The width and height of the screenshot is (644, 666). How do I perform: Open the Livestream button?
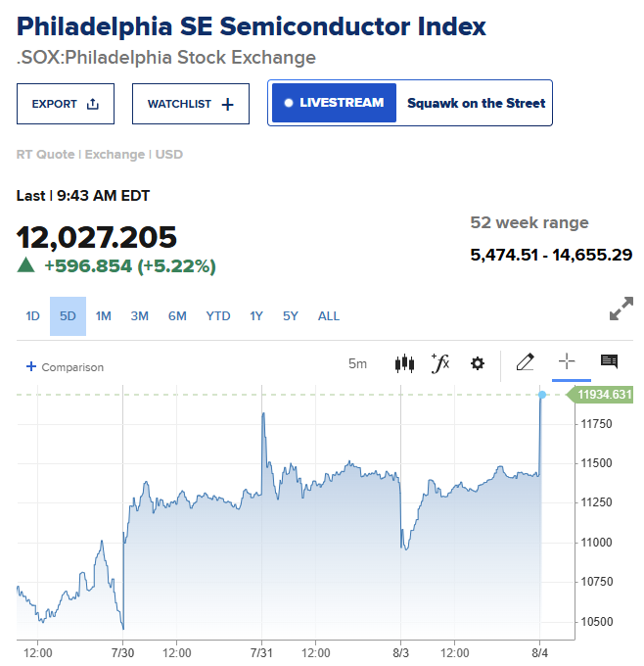point(334,103)
